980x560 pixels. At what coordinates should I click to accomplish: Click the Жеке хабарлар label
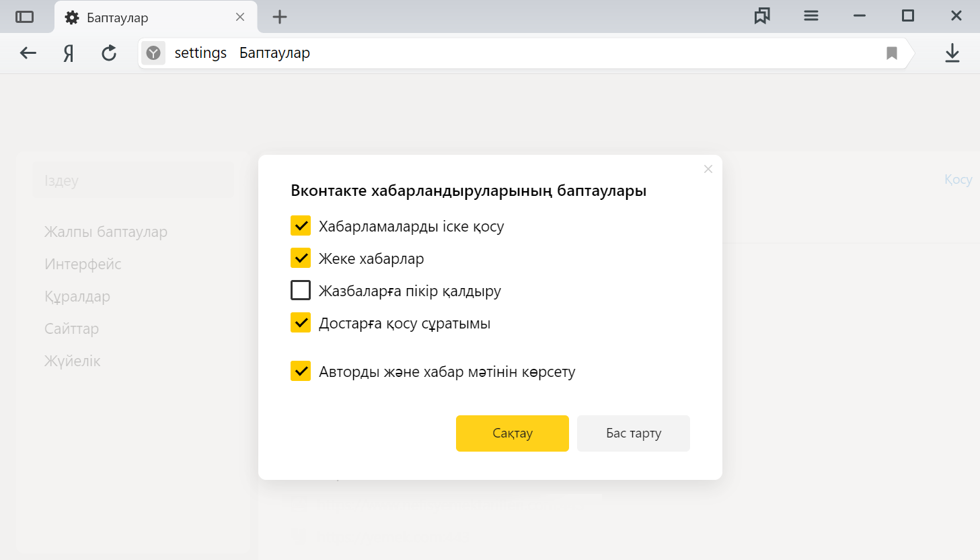point(371,258)
